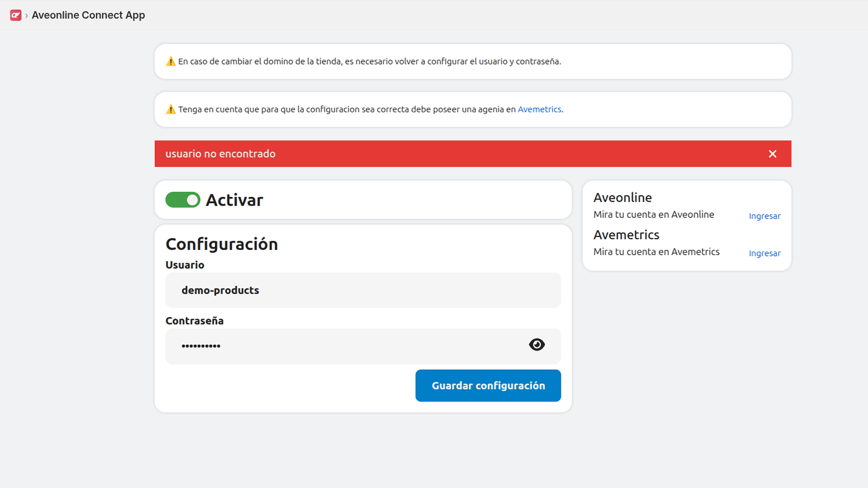Open the Avemetrics hyperlink

pos(539,109)
